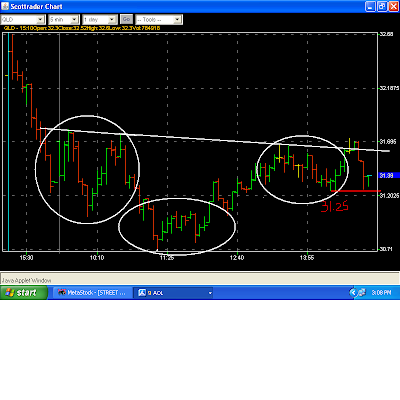400x400 pixels.
Task: Click the 30.71 price axis label
Action: coord(387,249)
